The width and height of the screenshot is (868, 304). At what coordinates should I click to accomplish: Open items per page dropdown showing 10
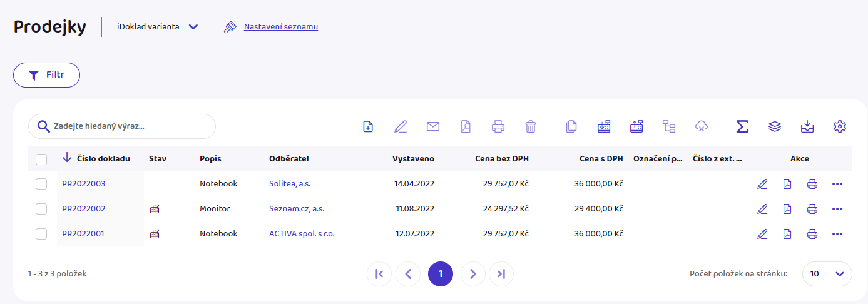pyautogui.click(x=827, y=274)
